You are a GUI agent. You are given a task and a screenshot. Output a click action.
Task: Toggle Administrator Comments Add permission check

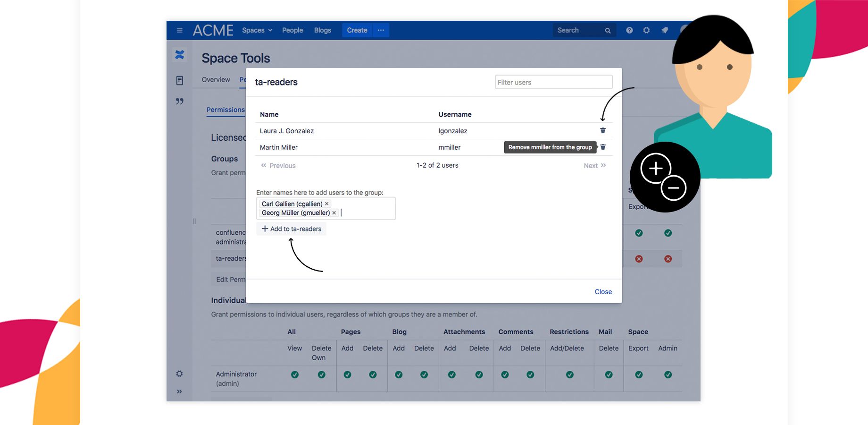tap(505, 374)
